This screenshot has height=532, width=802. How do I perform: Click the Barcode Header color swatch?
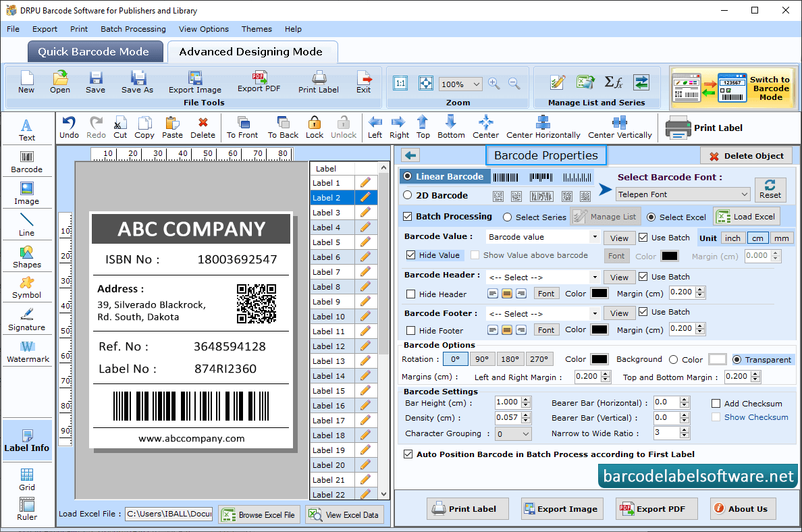599,294
